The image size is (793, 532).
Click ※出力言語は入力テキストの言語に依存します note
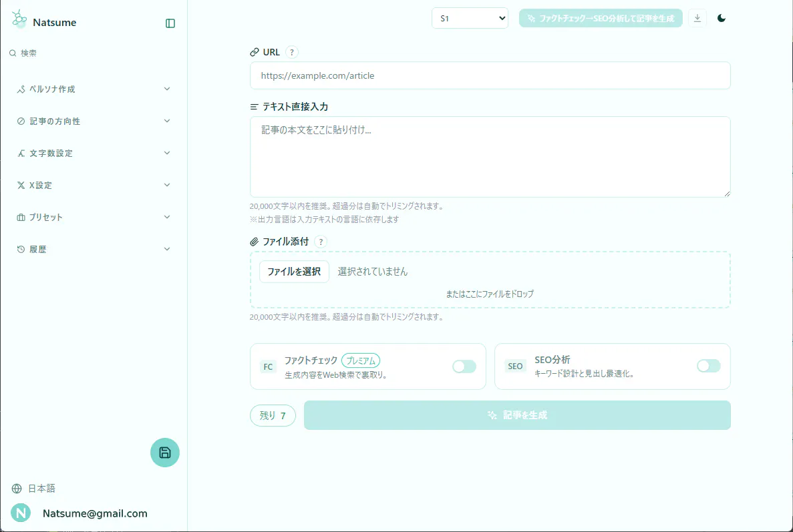pyautogui.click(x=324, y=219)
